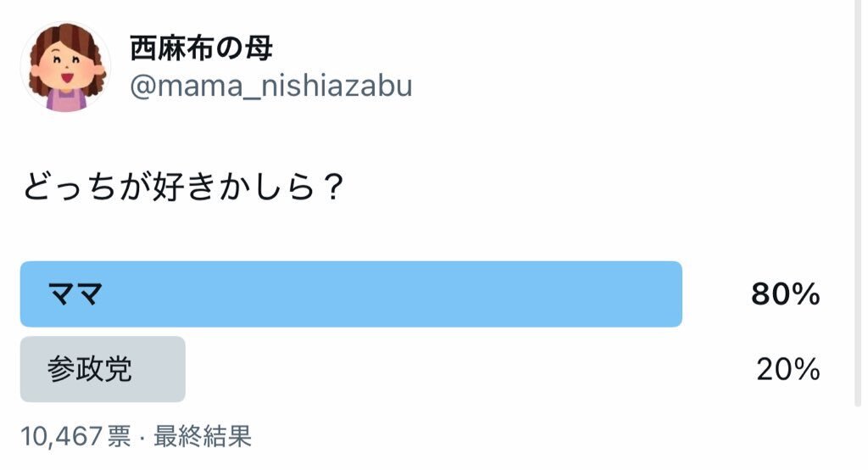This screenshot has width=868, height=470.
Task: Click the right end of the 参政党 bar
Action: [x=177, y=369]
